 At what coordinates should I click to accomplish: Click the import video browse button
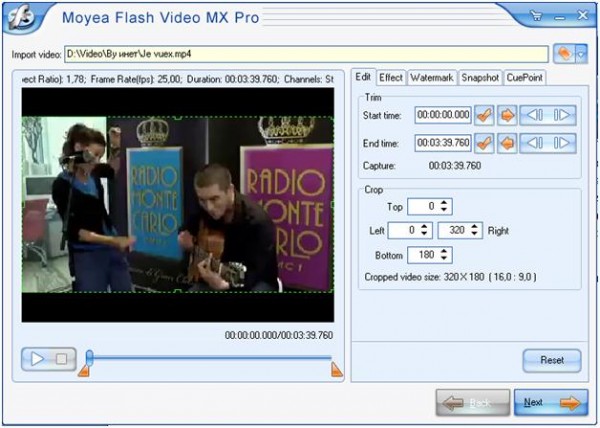point(564,54)
